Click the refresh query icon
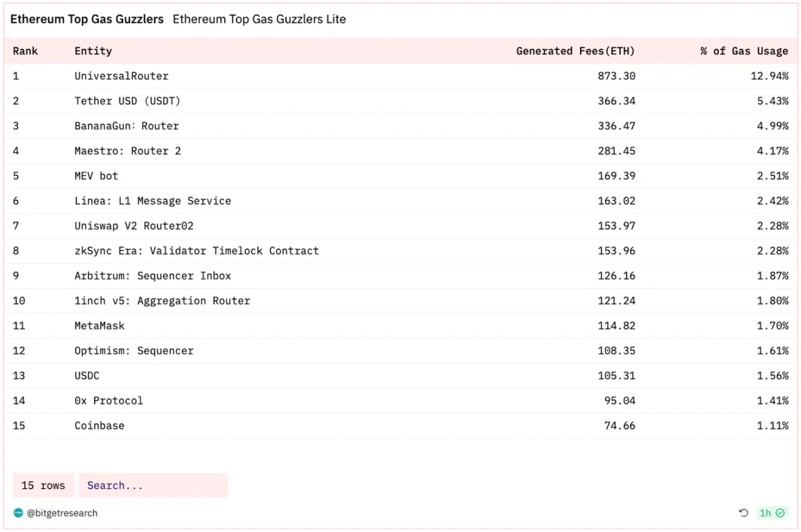Viewport: 801px width, 532px height. tap(743, 513)
